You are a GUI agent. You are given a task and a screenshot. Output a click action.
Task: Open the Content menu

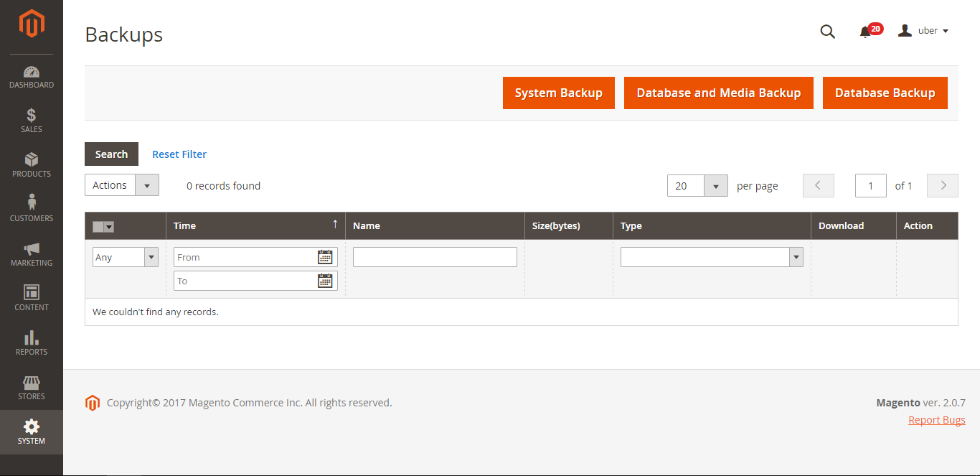[x=32, y=299]
